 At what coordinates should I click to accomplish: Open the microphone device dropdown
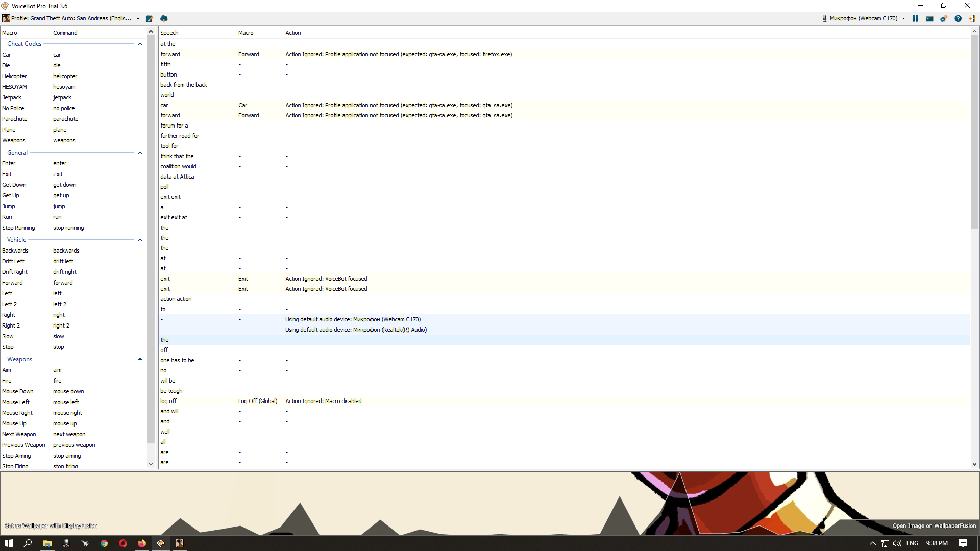[903, 18]
